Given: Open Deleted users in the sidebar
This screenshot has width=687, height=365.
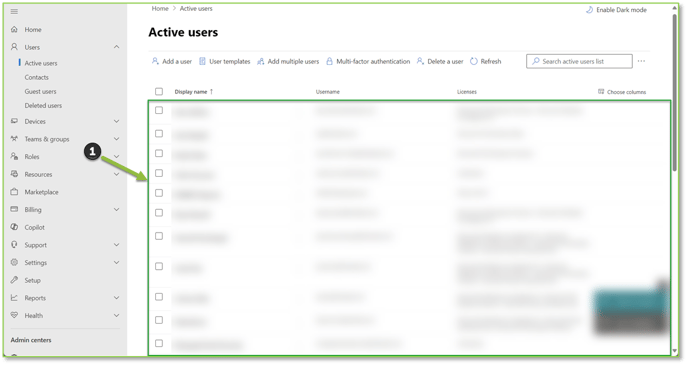Looking at the screenshot, I should tap(43, 106).
